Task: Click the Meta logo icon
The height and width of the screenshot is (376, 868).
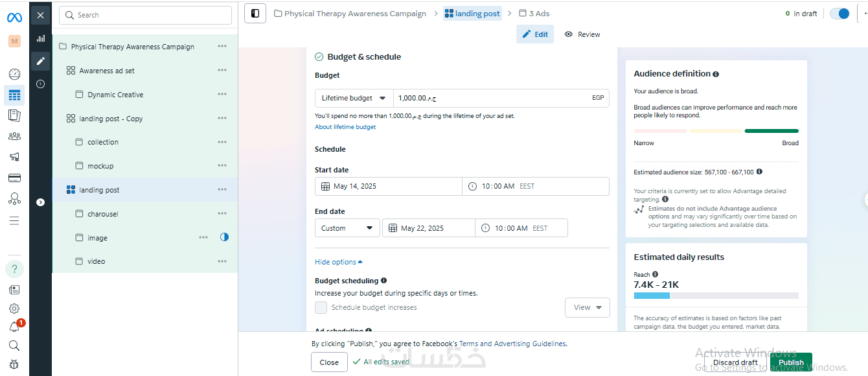Action: 14,18
